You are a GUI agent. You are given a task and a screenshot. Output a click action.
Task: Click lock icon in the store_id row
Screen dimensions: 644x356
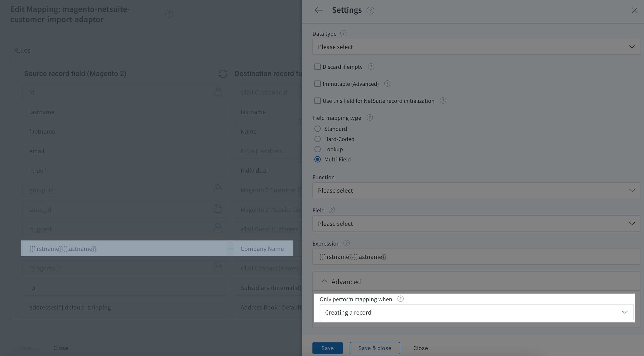(218, 208)
